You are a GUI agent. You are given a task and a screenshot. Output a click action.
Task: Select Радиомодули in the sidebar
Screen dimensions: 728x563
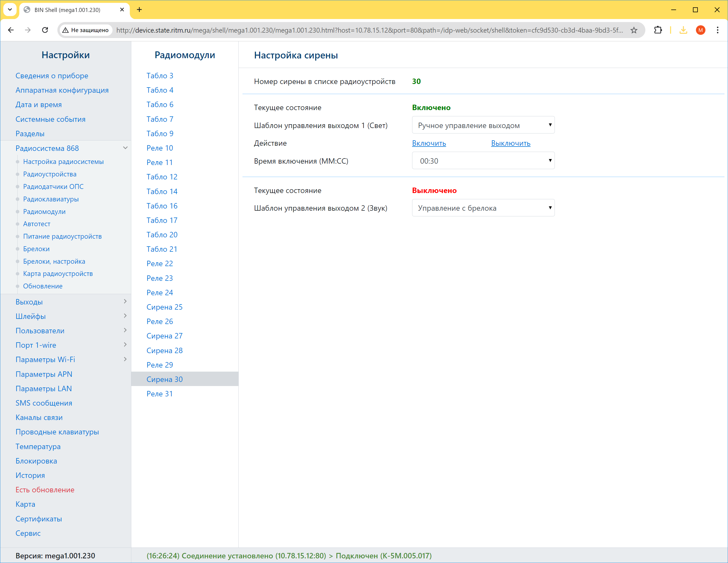[x=44, y=212]
